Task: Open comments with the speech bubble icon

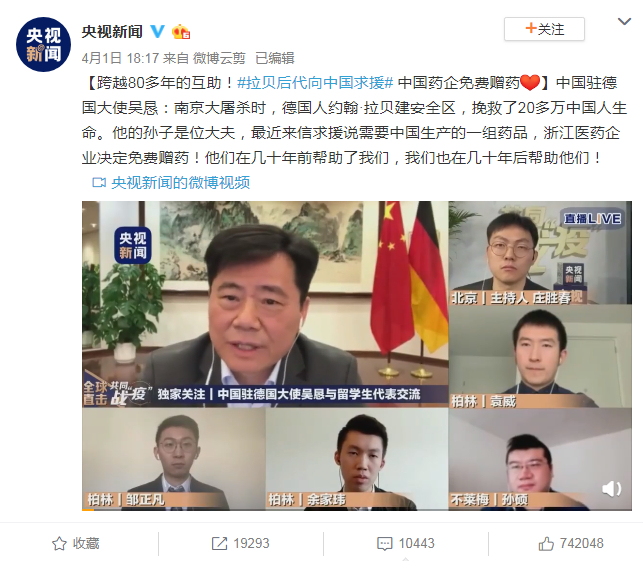Action: pos(385,544)
